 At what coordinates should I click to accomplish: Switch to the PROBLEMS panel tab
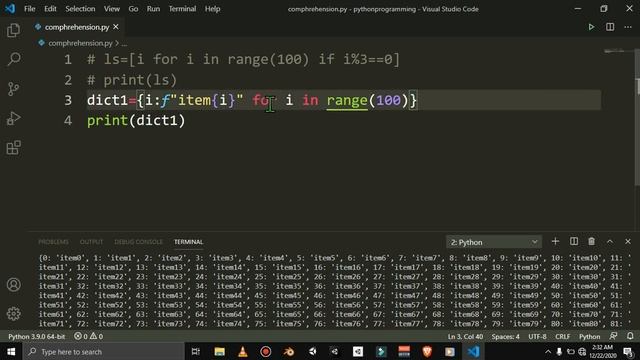(x=53, y=242)
